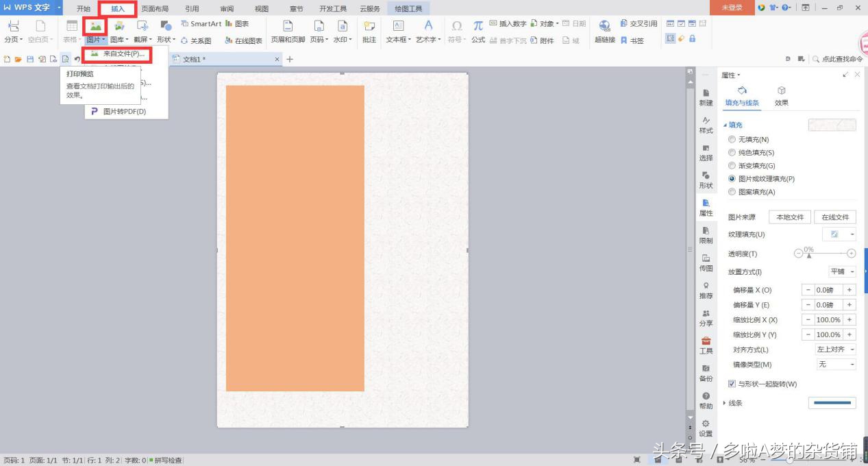Insert a hyperlink with the 超链接 icon
Viewport: 868px width, 466px height.
[604, 26]
